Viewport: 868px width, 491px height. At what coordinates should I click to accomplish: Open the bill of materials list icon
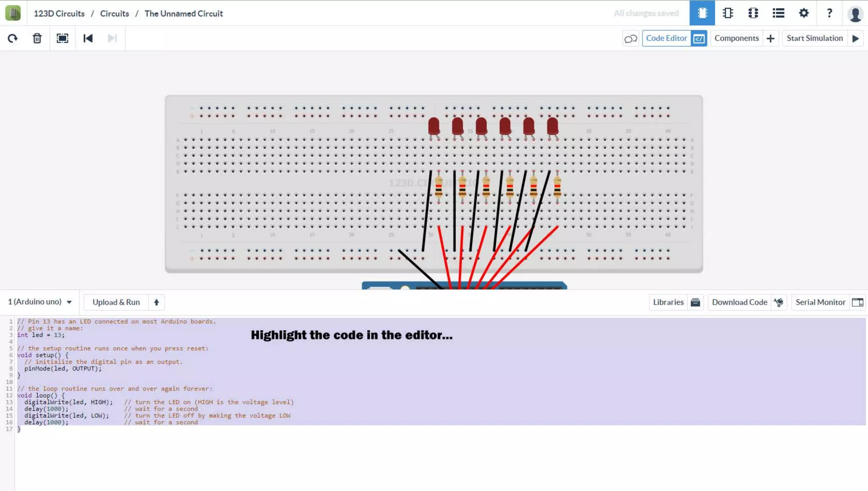click(x=778, y=13)
